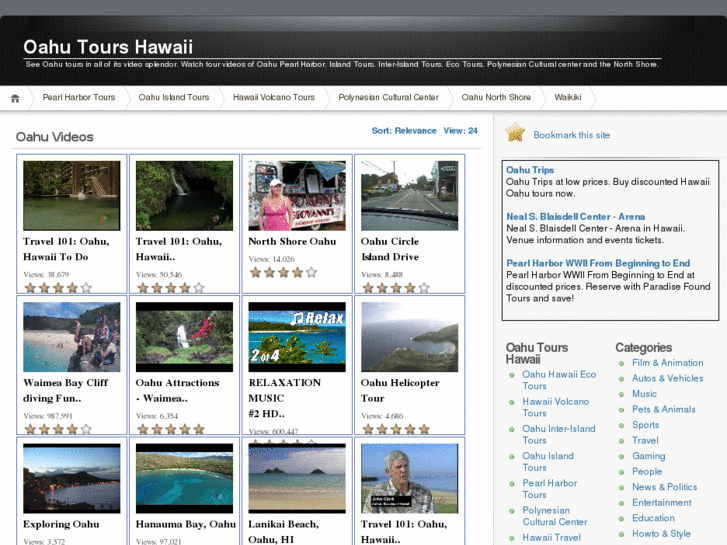Select the Pets & Animals category
This screenshot has width=727, height=545.
pyautogui.click(x=664, y=410)
